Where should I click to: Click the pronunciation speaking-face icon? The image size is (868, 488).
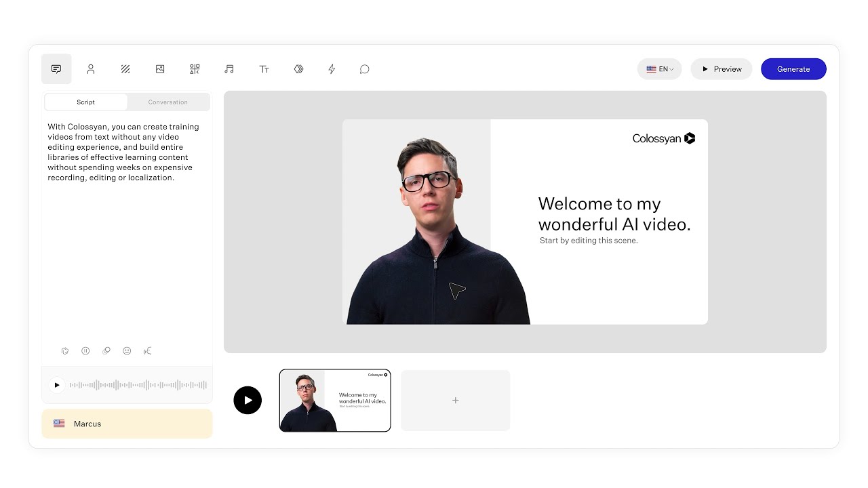pyautogui.click(x=147, y=351)
